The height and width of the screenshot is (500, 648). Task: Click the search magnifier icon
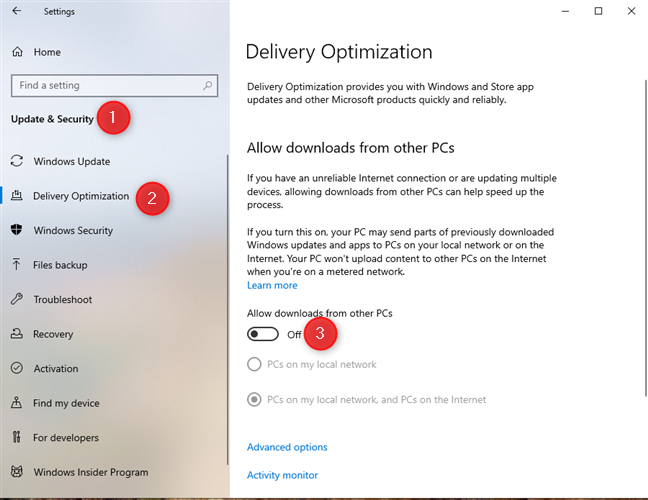point(207,86)
